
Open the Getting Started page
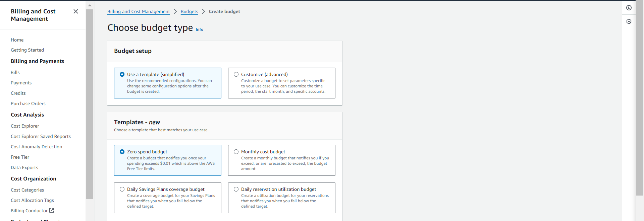tap(27, 50)
